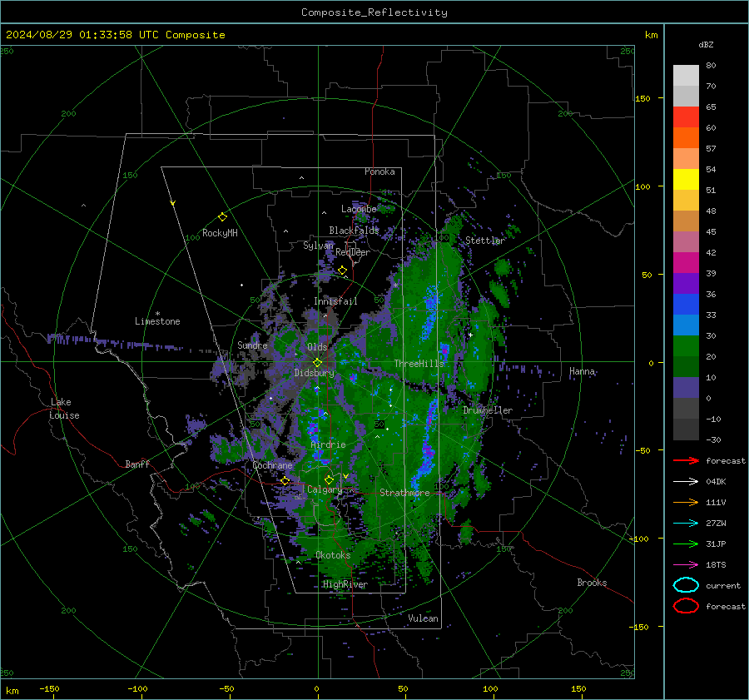Pick the orange 57-60 dBZ legend swatch

[686, 138]
